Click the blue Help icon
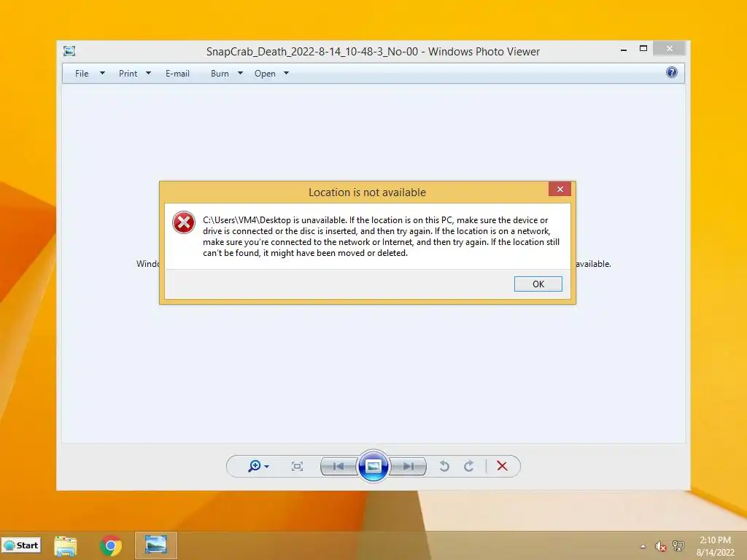The height and width of the screenshot is (560, 747). click(672, 72)
